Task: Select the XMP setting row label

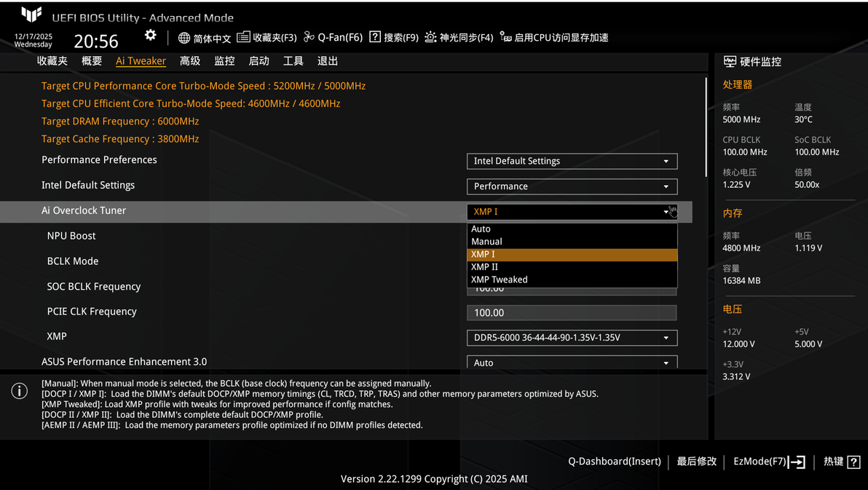Action: [57, 336]
